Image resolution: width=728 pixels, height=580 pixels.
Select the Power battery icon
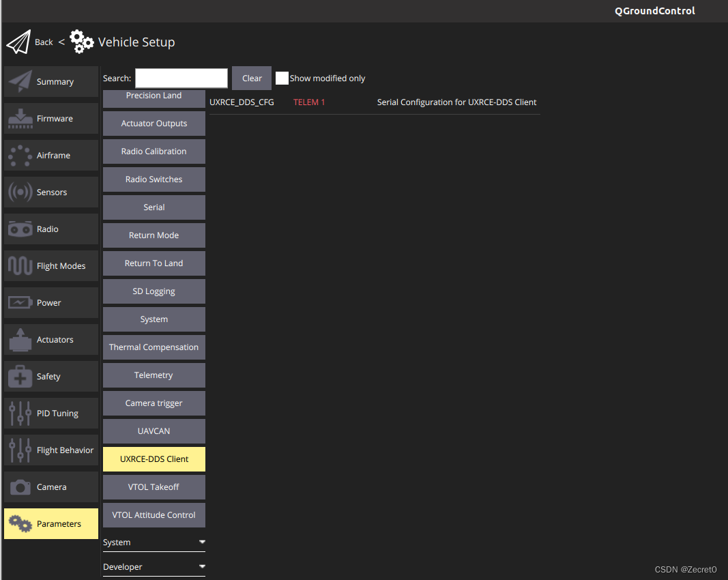[20, 303]
